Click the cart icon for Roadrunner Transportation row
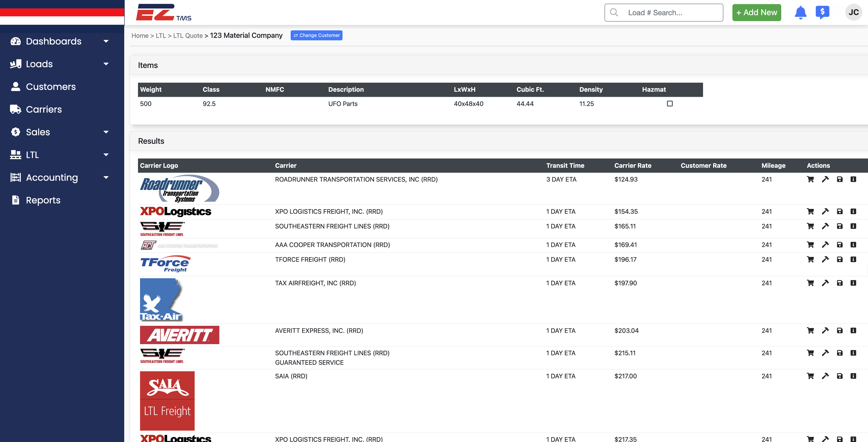This screenshot has width=868, height=442. [x=810, y=179]
